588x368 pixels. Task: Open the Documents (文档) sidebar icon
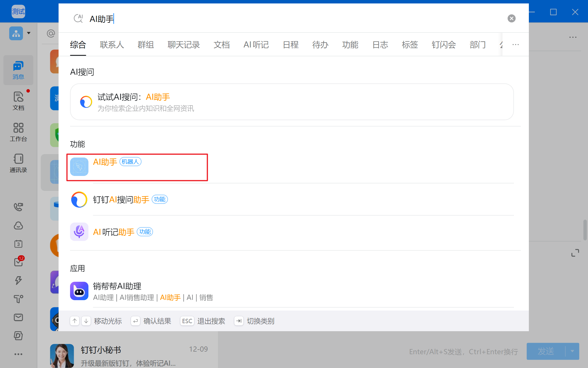pos(18,101)
